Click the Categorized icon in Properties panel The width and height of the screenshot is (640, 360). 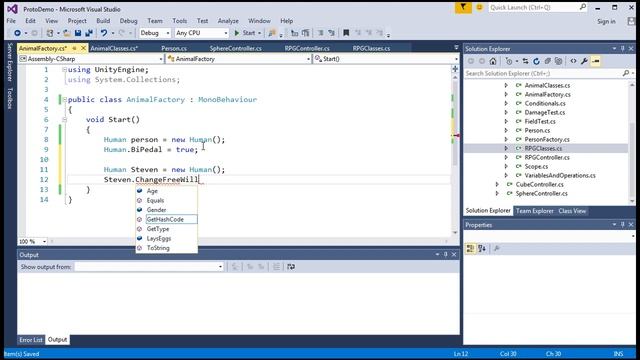[x=470, y=248]
